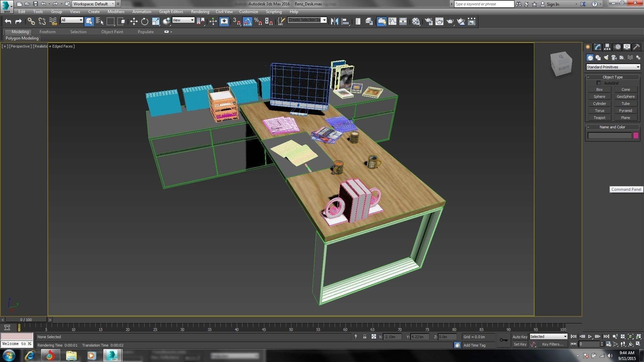This screenshot has height=362, width=644.
Task: Switch to the Shapes creation category
Action: (598, 58)
